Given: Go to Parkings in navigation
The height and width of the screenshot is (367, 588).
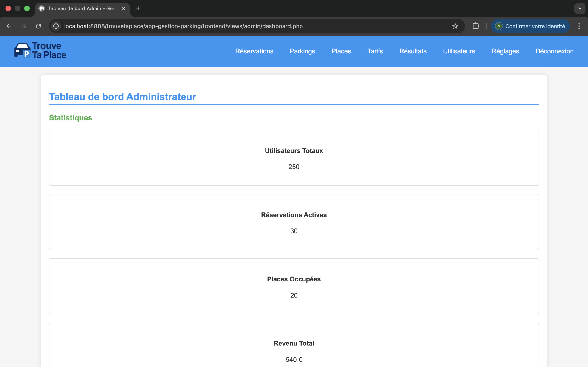Looking at the screenshot, I should pos(302,51).
